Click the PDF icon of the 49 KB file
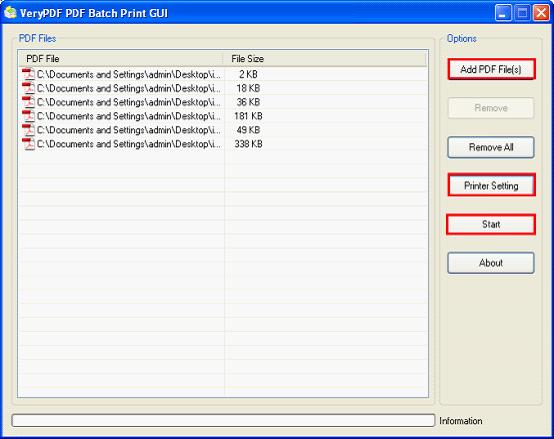 click(x=28, y=130)
